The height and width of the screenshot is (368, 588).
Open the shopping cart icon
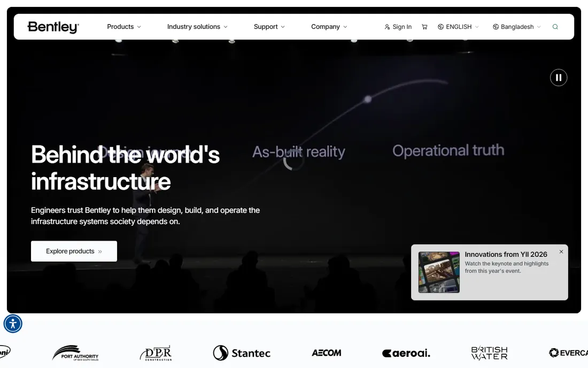(424, 27)
